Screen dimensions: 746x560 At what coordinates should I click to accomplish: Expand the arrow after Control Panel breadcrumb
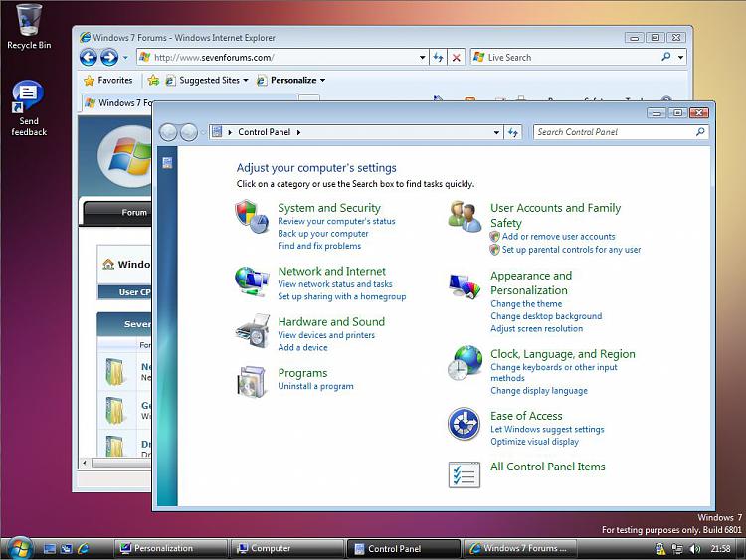[298, 132]
